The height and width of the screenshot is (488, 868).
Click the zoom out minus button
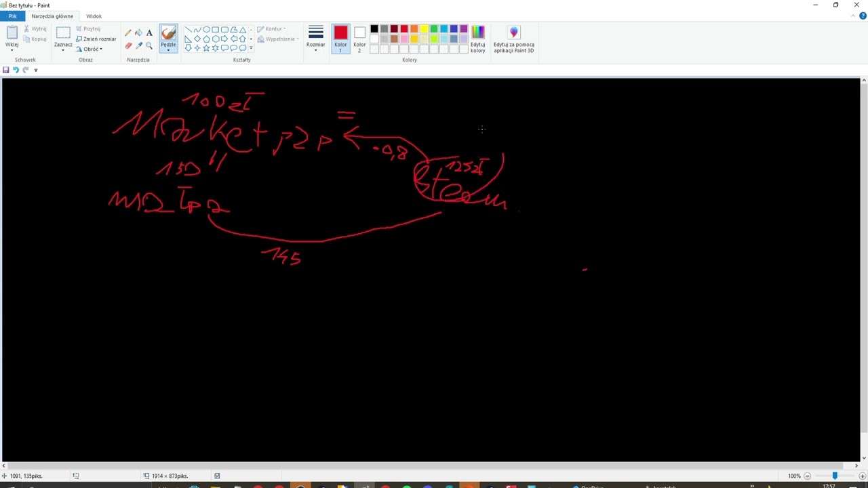[x=807, y=476]
